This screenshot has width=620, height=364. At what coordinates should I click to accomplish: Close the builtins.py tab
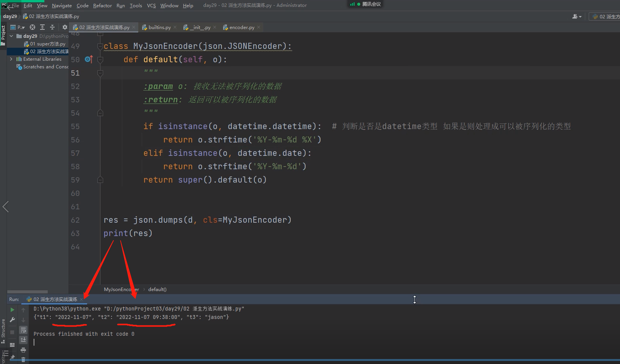175,27
